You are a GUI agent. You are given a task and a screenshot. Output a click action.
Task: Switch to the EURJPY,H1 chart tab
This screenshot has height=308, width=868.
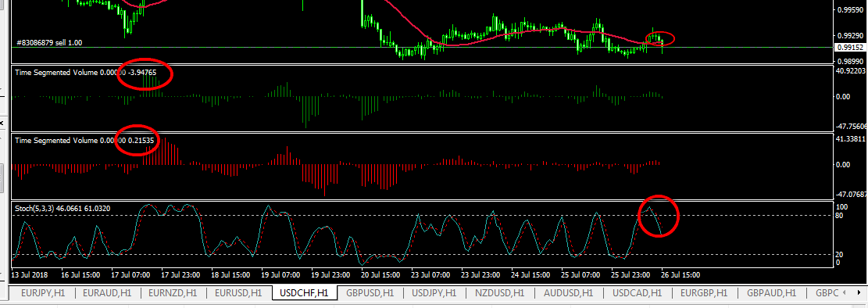coord(43,292)
